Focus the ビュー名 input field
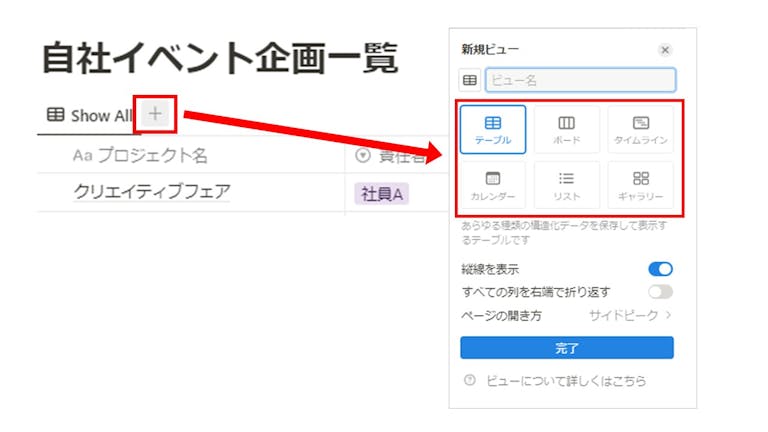 coord(580,80)
